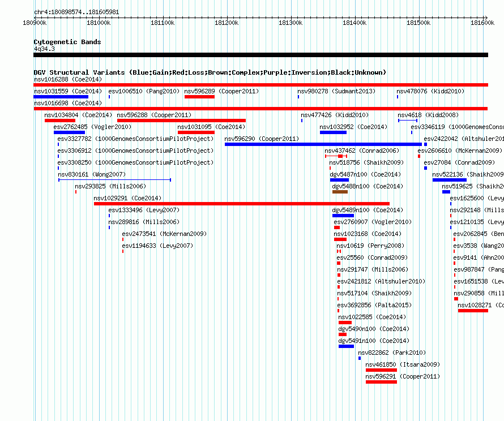The height and width of the screenshot is (421, 504).
Task: Open nsv1034804 (Coe2014) variant
Action: pyautogui.click(x=78, y=115)
